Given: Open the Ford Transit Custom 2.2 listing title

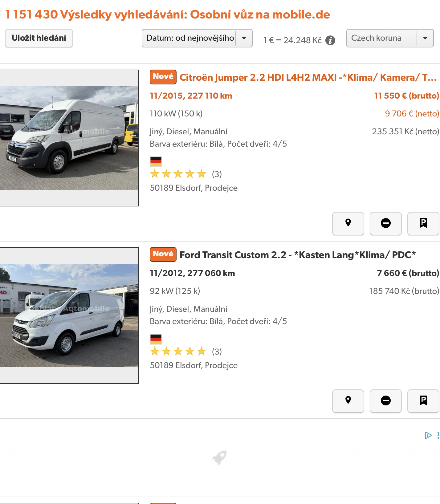Looking at the screenshot, I should tap(298, 255).
